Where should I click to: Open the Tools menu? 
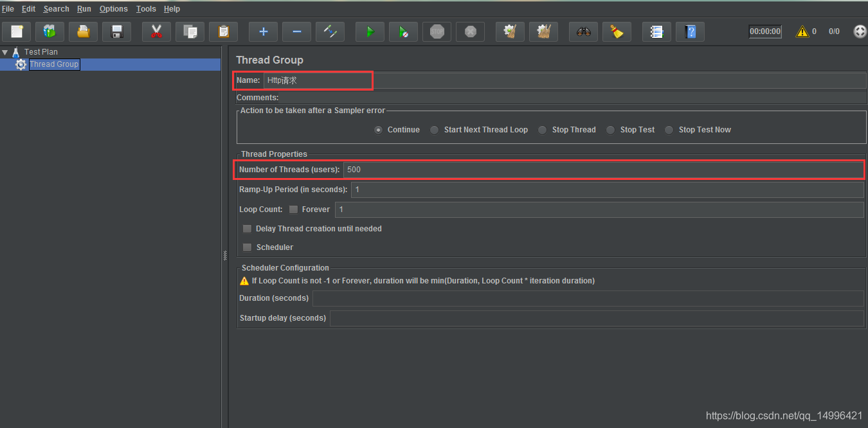click(x=146, y=9)
